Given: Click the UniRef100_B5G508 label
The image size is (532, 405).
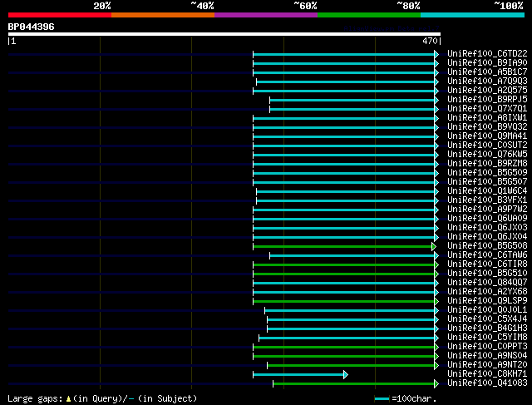Looking at the screenshot, I should (x=487, y=246).
